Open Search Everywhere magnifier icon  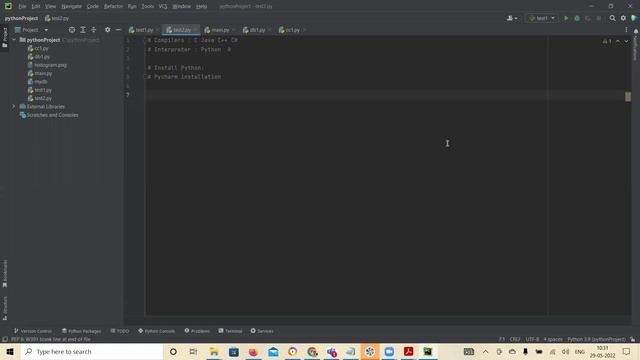click(612, 18)
